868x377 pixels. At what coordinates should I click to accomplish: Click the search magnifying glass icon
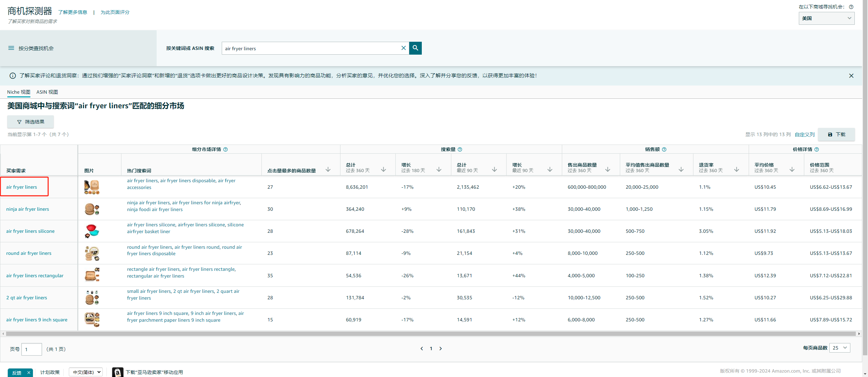pyautogui.click(x=415, y=48)
